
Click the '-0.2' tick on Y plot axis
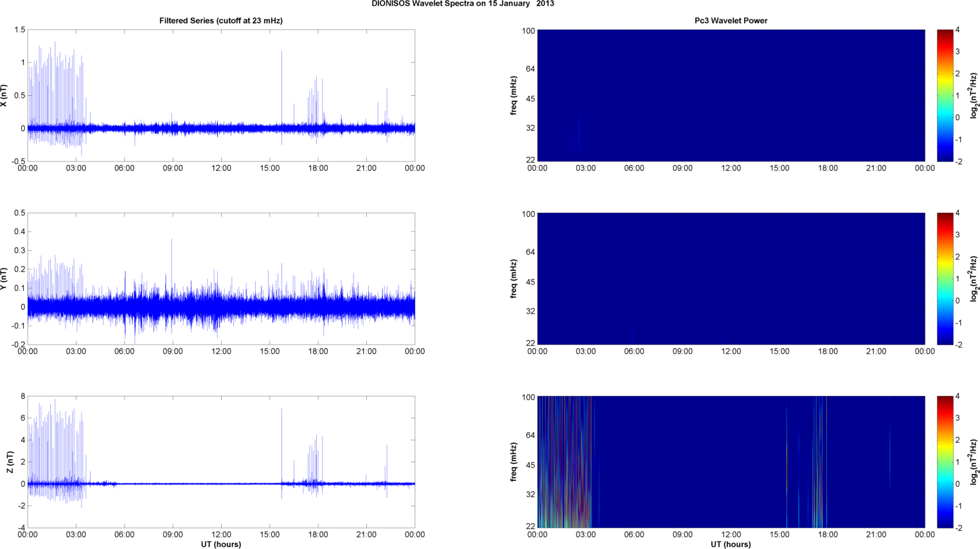pyautogui.click(x=17, y=345)
